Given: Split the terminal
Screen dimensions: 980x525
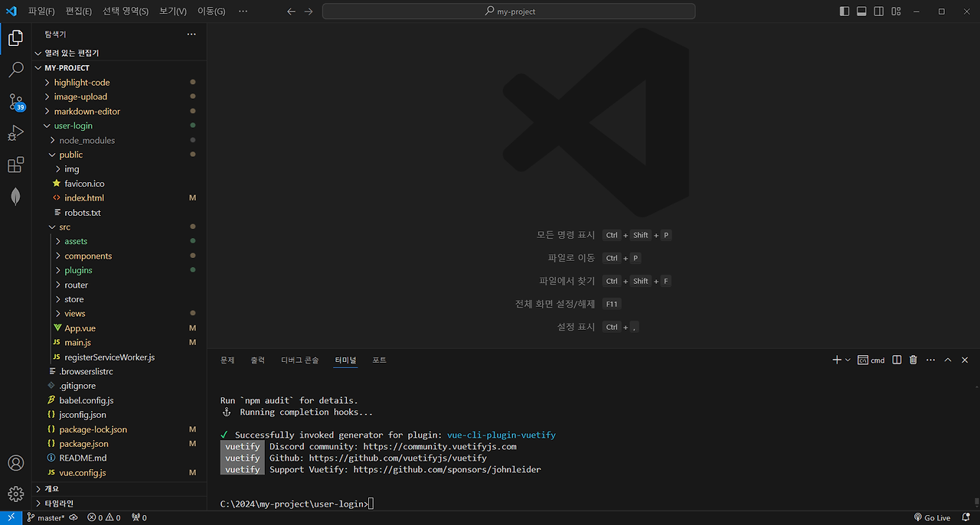Looking at the screenshot, I should point(897,360).
